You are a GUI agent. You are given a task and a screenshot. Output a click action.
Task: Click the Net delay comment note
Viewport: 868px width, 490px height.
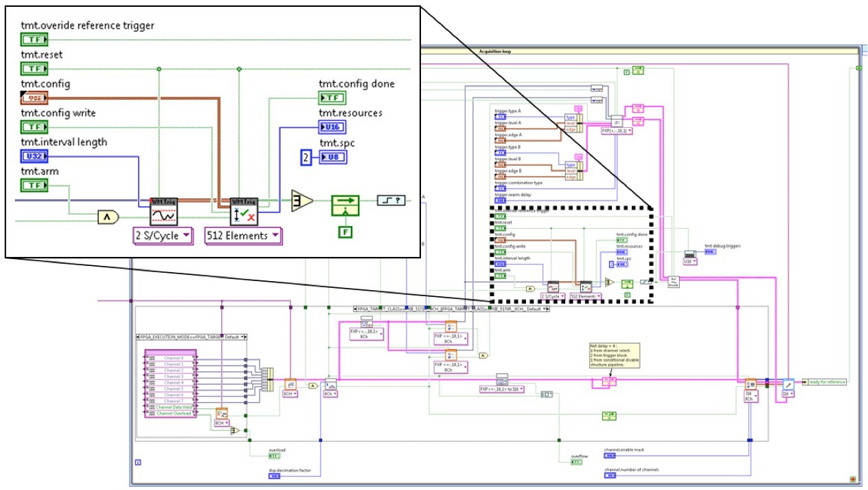613,355
